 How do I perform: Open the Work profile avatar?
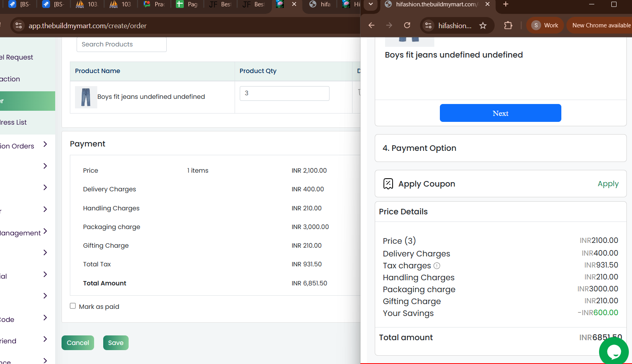pyautogui.click(x=536, y=25)
